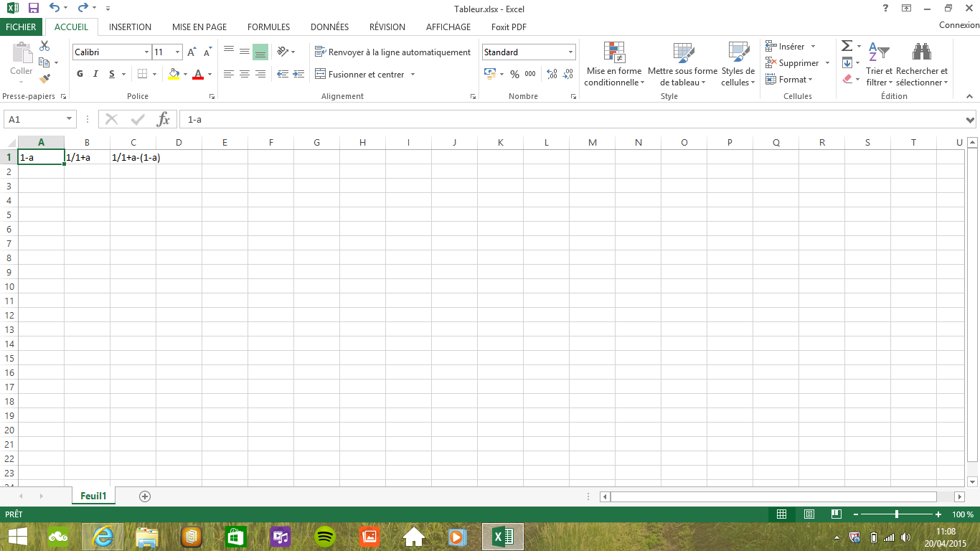Toggle Renvoyer à la ligne automatiquement
Viewport: 980px width, 551px height.
pos(392,52)
